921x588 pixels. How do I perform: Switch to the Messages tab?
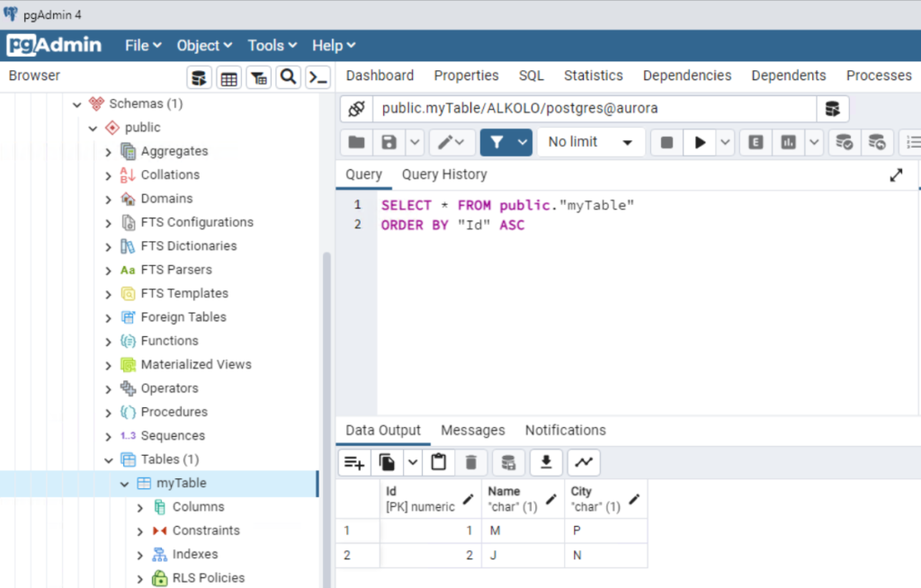pos(473,431)
